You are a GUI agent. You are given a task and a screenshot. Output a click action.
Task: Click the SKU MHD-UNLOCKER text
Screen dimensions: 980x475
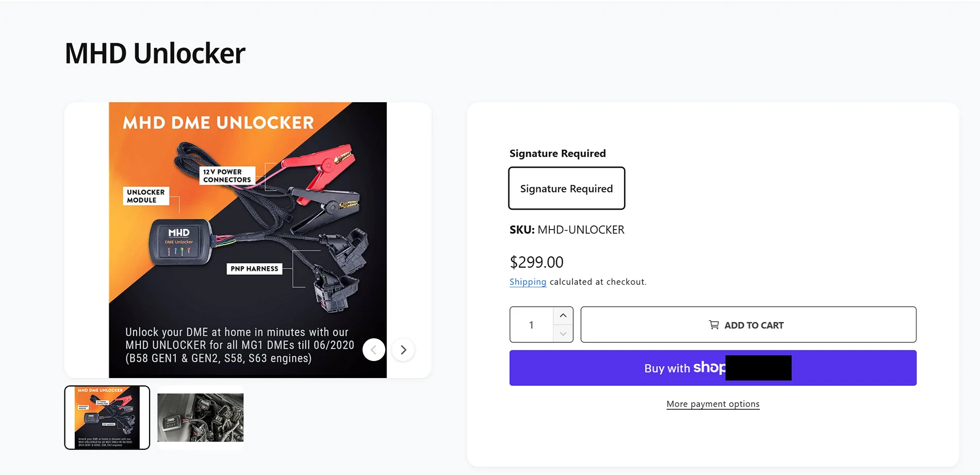coord(567,230)
